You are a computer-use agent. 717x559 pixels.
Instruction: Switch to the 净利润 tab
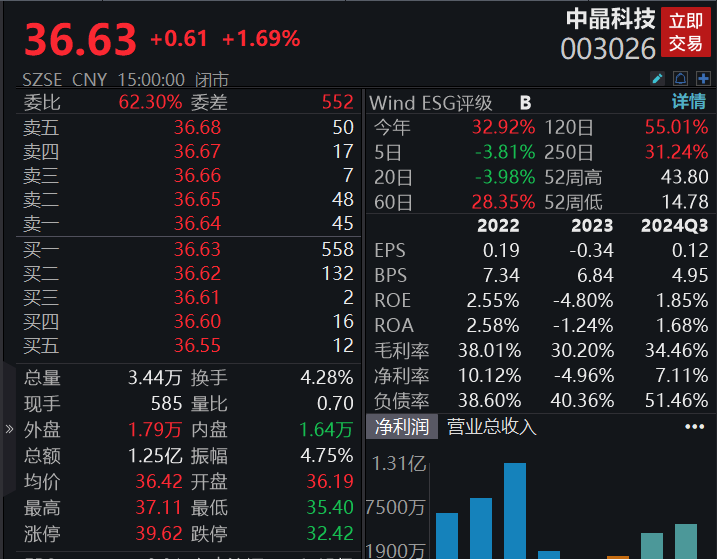click(401, 427)
